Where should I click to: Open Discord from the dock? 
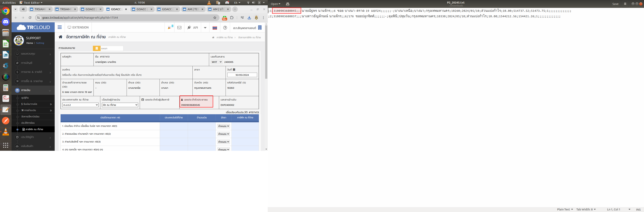coord(5,22)
